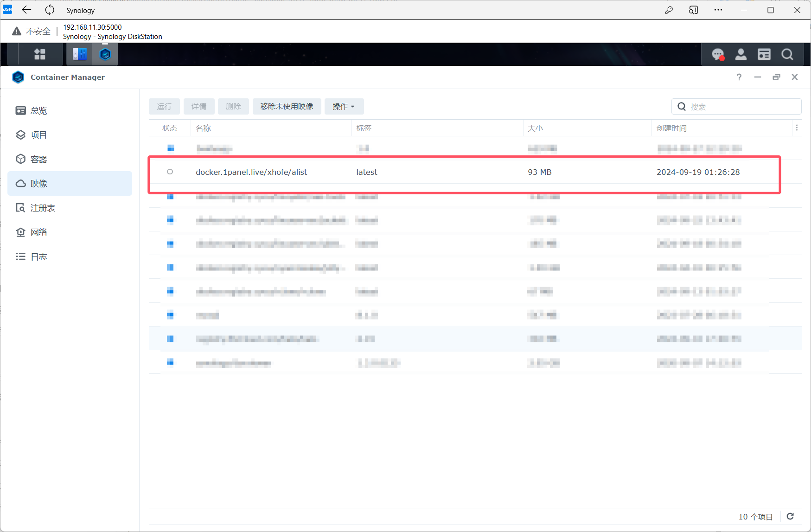The height and width of the screenshot is (532, 811).
Task: Open the DSM widgets panel icon
Action: (764, 55)
